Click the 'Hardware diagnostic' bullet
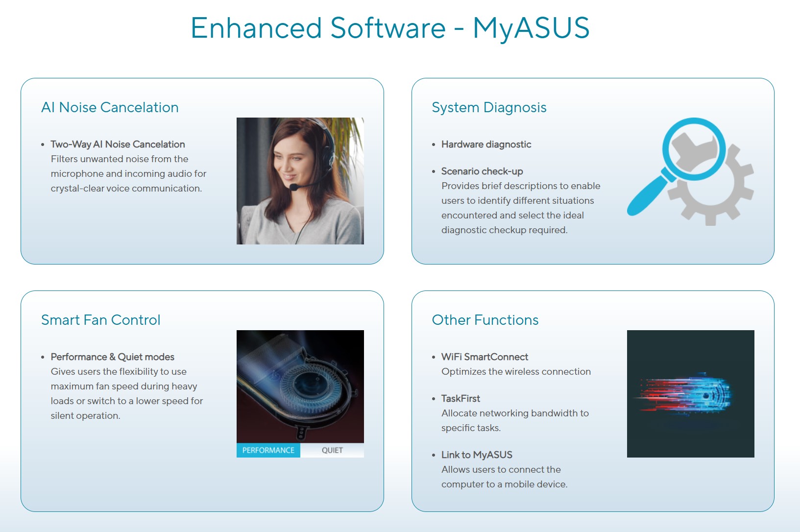Image resolution: width=800 pixels, height=532 pixels. pyautogui.click(x=486, y=145)
